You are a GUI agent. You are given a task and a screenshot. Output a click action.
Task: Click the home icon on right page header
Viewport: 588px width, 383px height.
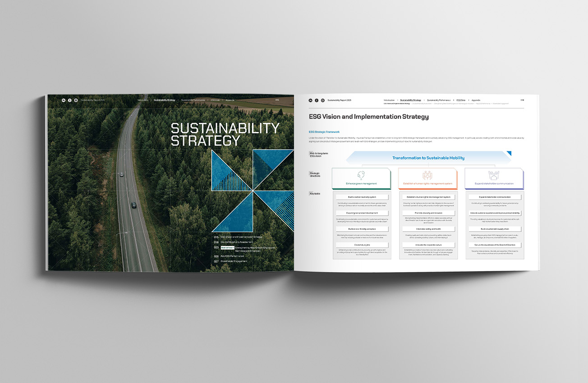click(x=311, y=100)
